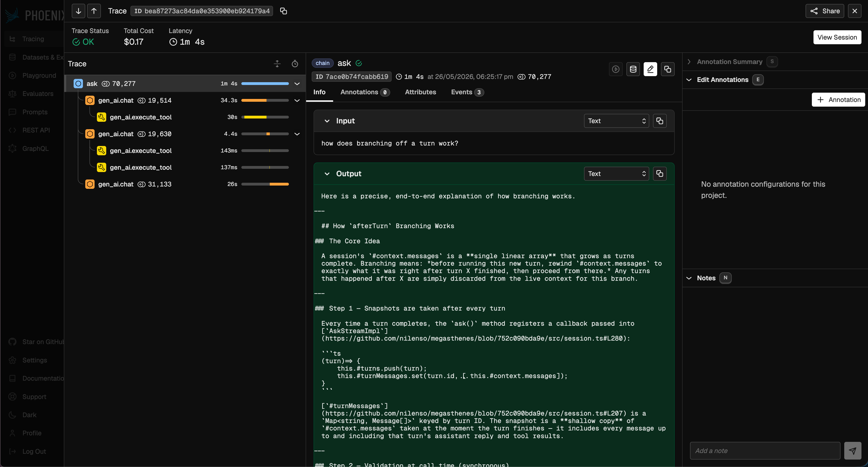Add span to dataset icon
Viewport: 868px width, 467px height.
pos(633,69)
